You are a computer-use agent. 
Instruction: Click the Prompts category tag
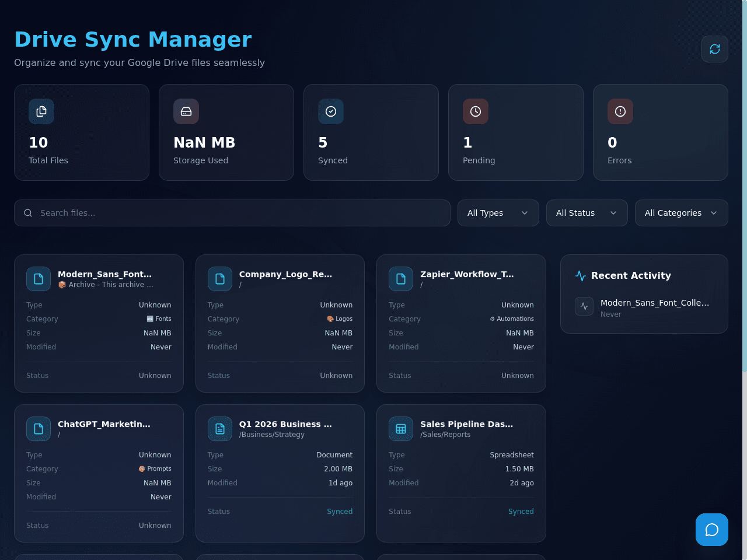[155, 469]
